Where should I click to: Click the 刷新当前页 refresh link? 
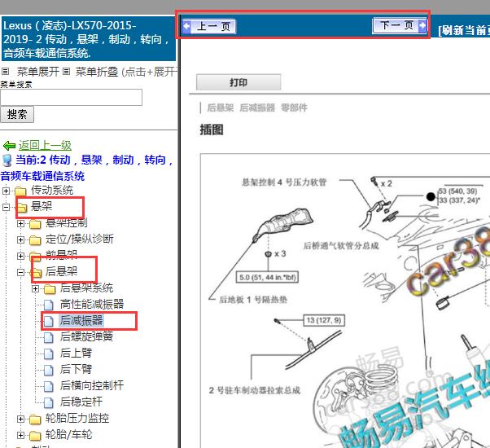pyautogui.click(x=465, y=30)
